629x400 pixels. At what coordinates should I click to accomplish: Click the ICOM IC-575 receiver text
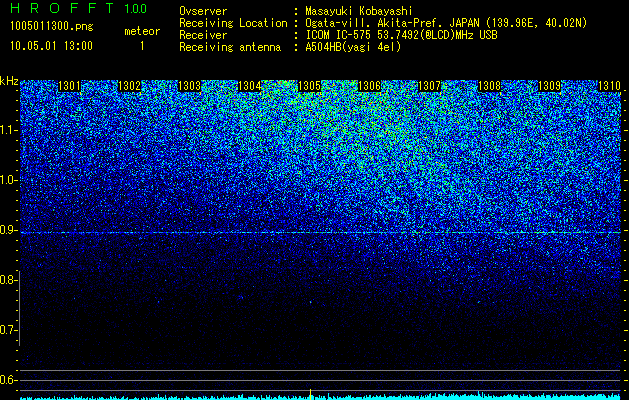click(401, 35)
